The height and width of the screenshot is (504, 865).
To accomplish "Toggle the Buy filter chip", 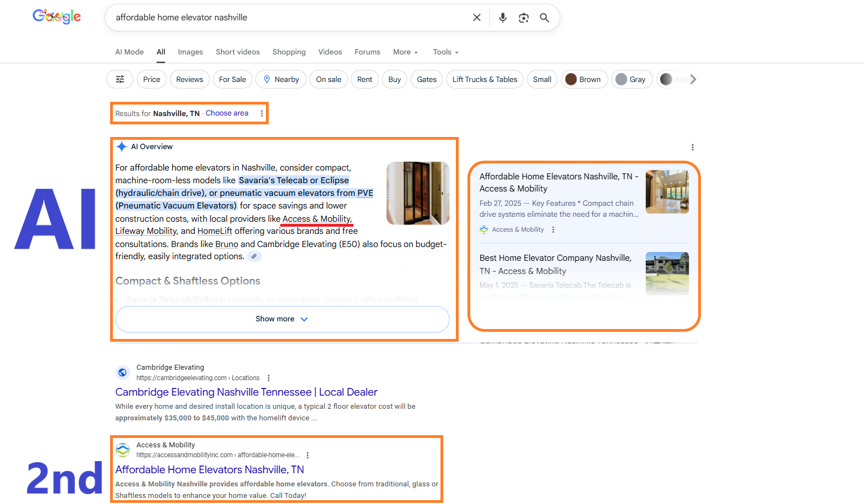I will click(395, 79).
